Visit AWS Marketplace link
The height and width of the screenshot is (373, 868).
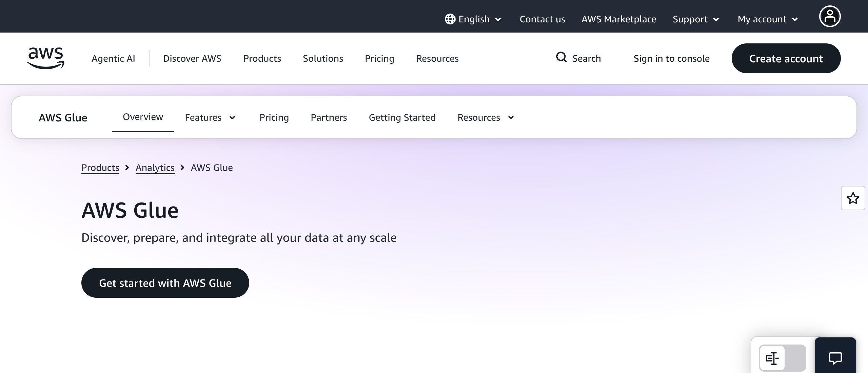coord(619,19)
